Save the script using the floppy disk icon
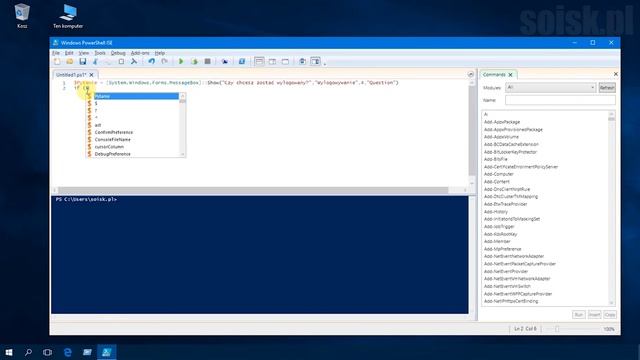This screenshot has height=360, width=640. tap(83, 62)
